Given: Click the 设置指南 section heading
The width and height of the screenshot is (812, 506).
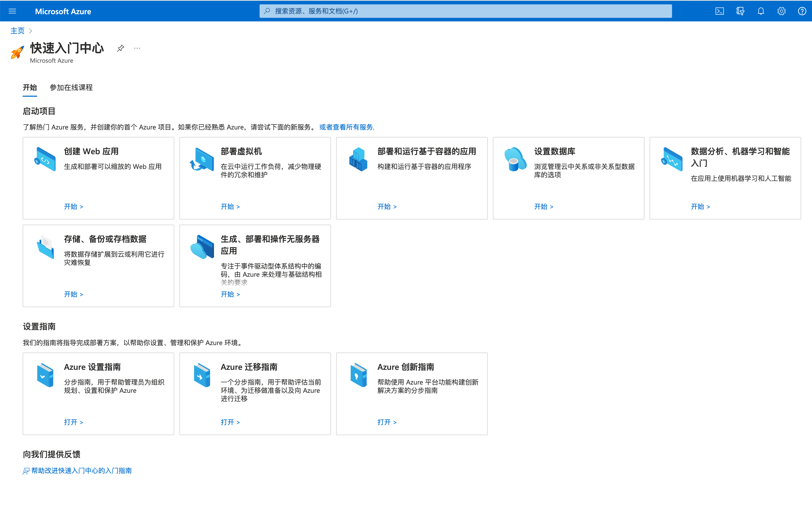Looking at the screenshot, I should 39,327.
